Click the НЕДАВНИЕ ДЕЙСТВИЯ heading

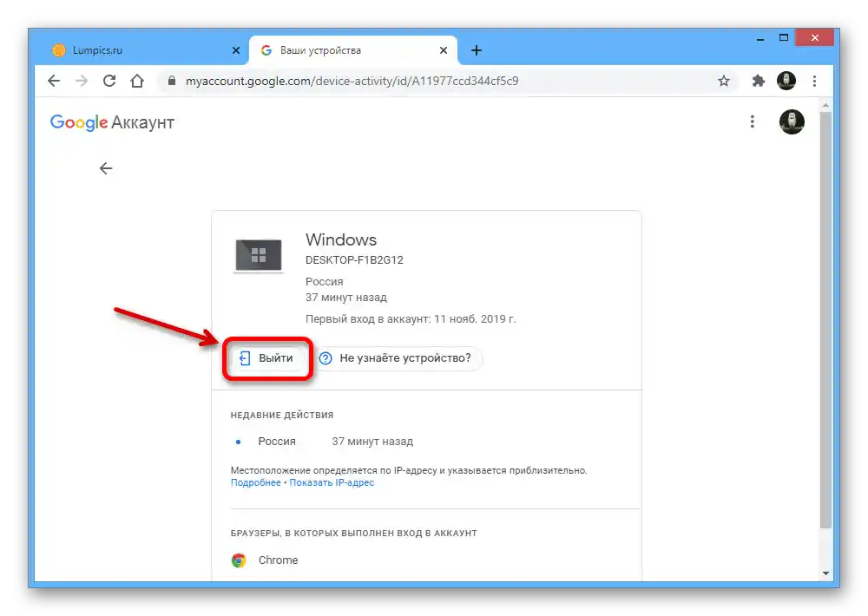[282, 415]
